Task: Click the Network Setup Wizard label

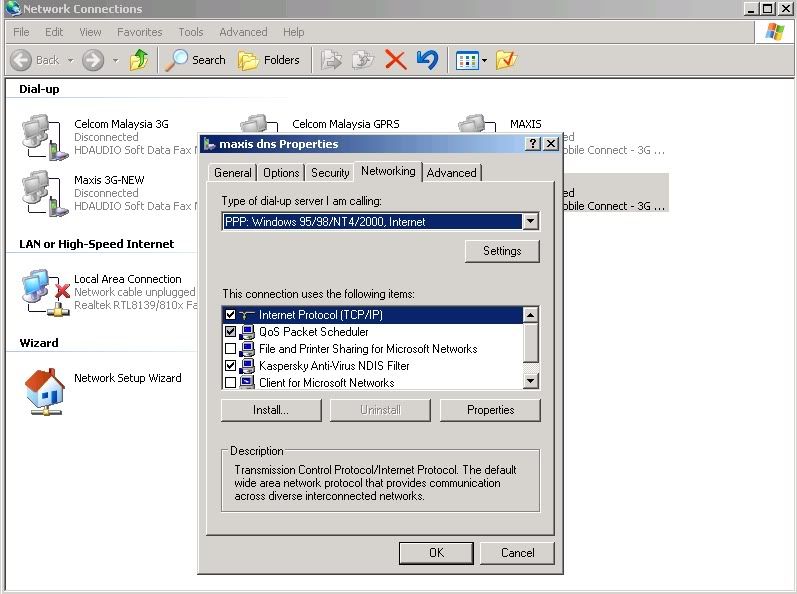Action: coord(128,378)
